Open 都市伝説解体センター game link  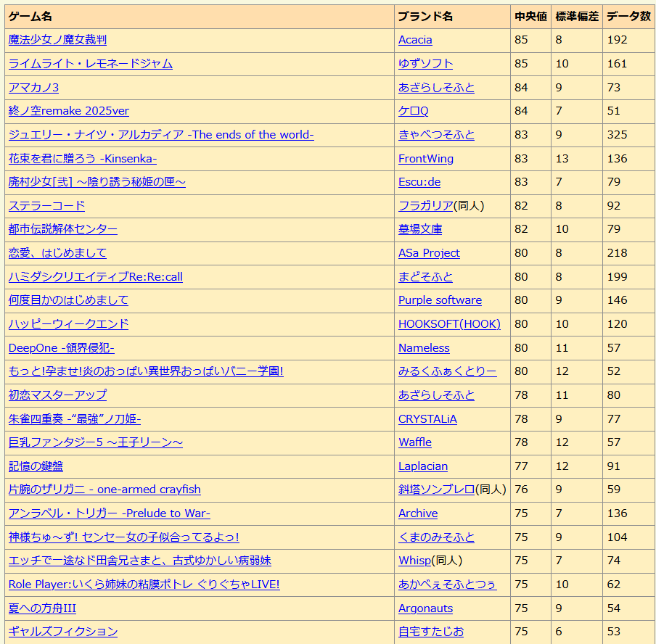[x=62, y=229]
